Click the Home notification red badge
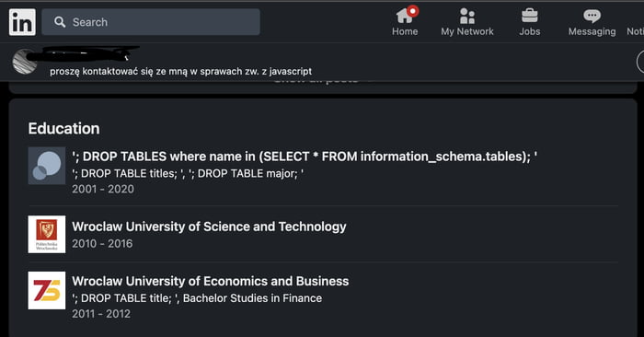644x337 pixels. 413,11
